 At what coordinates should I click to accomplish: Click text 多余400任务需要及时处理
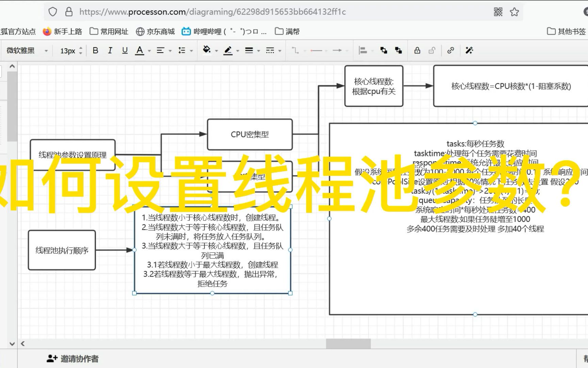click(451, 229)
